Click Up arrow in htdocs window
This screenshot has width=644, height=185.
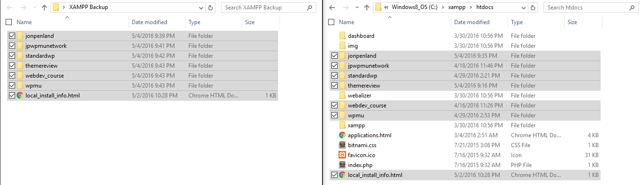tap(366, 8)
